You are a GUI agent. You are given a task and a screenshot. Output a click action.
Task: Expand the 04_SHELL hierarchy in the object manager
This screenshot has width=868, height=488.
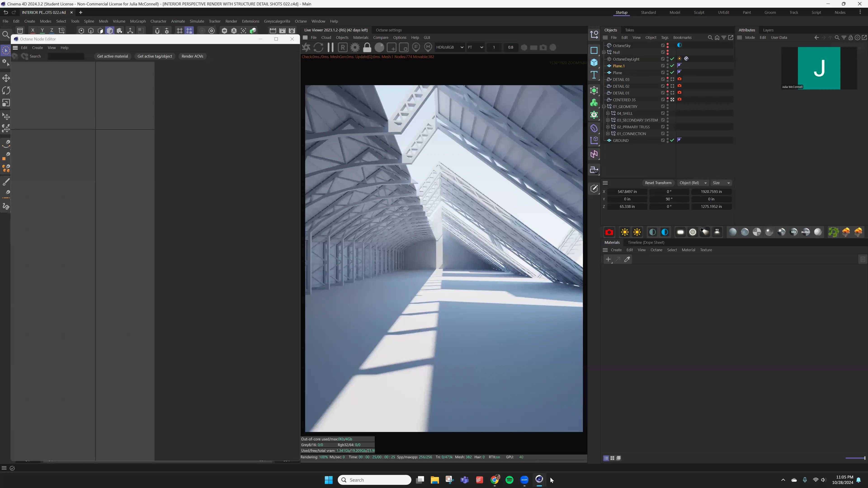coord(608,113)
